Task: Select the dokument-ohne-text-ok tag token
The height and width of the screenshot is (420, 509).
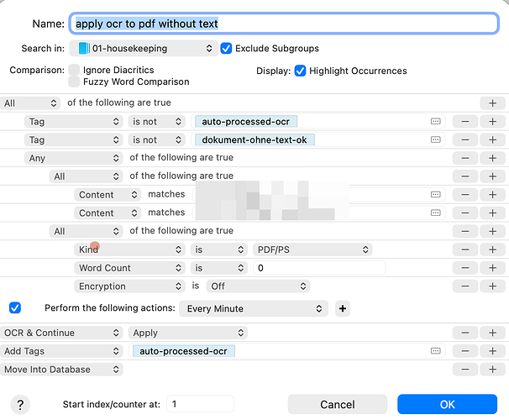Action: coord(254,140)
